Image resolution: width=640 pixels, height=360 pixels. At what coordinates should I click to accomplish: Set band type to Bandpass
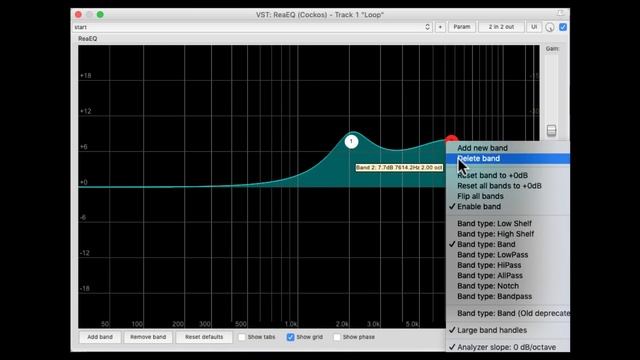pos(508,296)
